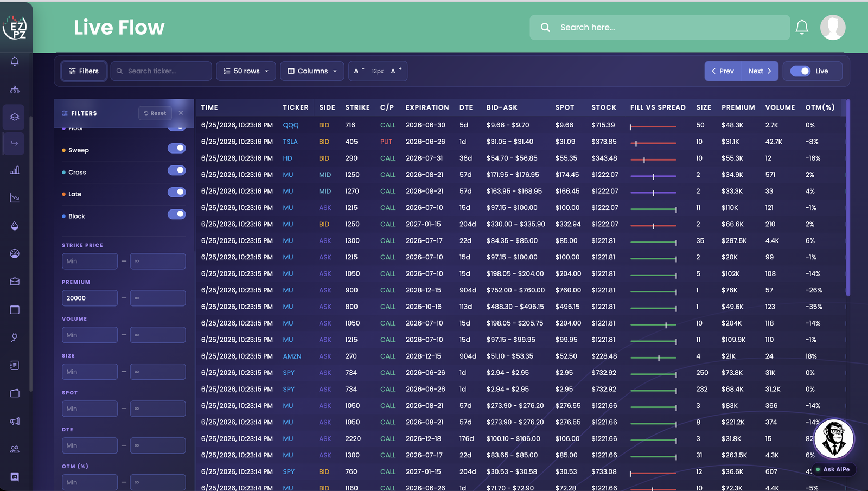Open the droplet sidebar icon

point(15,226)
